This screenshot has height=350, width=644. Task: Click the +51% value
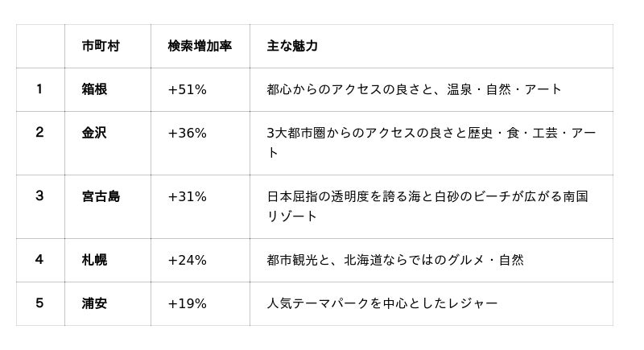tap(188, 90)
